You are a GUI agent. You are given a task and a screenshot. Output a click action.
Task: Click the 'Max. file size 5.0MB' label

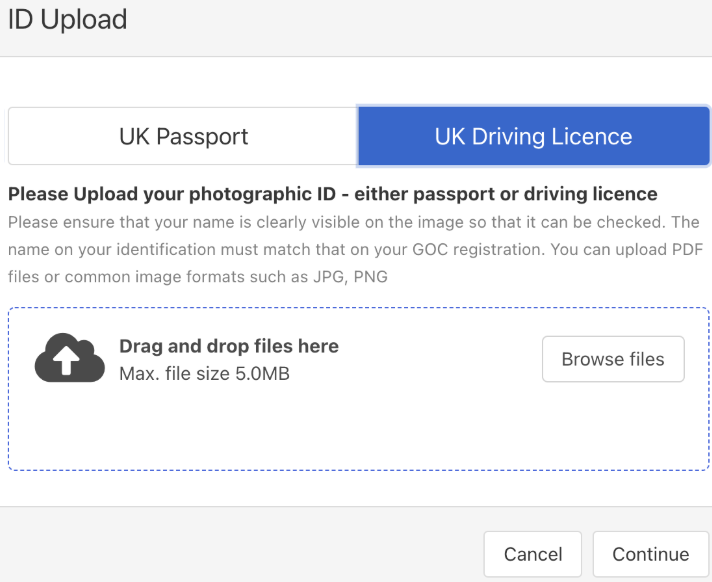[204, 375]
